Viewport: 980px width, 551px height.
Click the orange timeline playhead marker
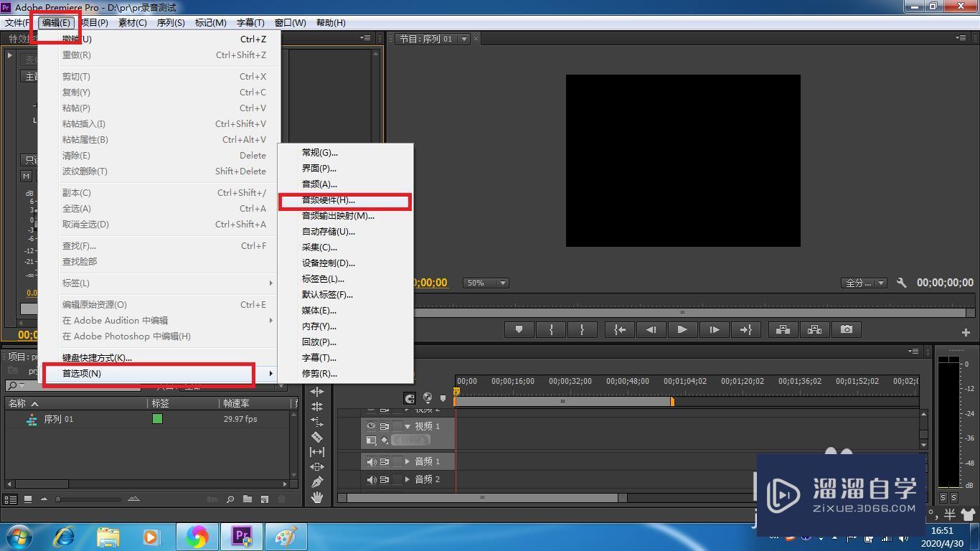click(456, 391)
